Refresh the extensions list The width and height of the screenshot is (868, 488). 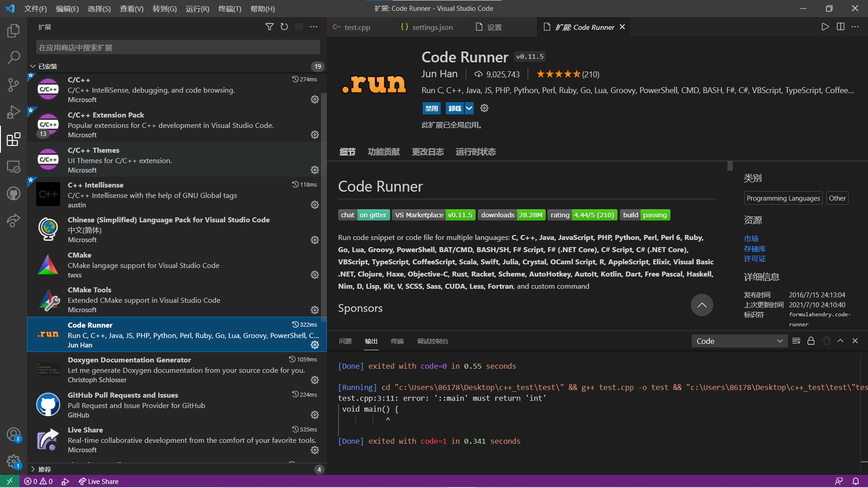click(x=284, y=27)
